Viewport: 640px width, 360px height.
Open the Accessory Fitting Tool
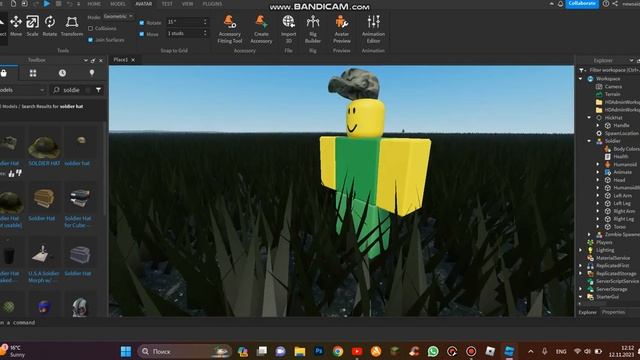point(230,29)
